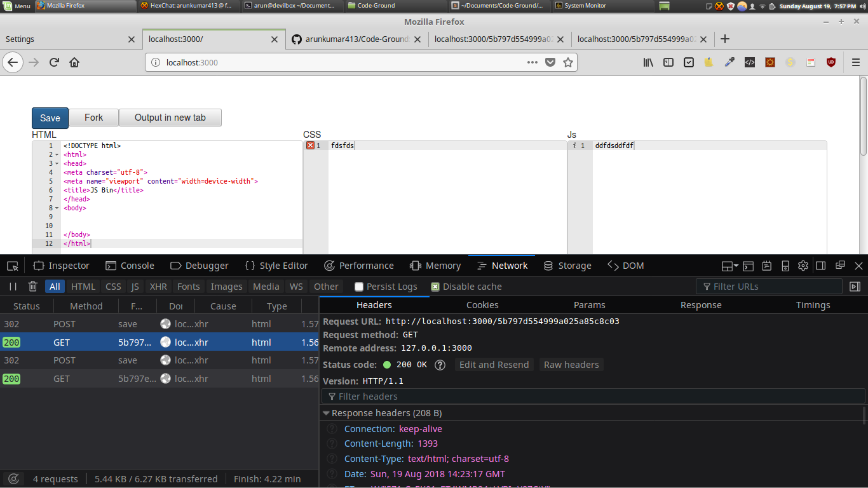The height and width of the screenshot is (488, 868).
Task: Open the Scratchpad icon in devtools
Action: [767, 266]
